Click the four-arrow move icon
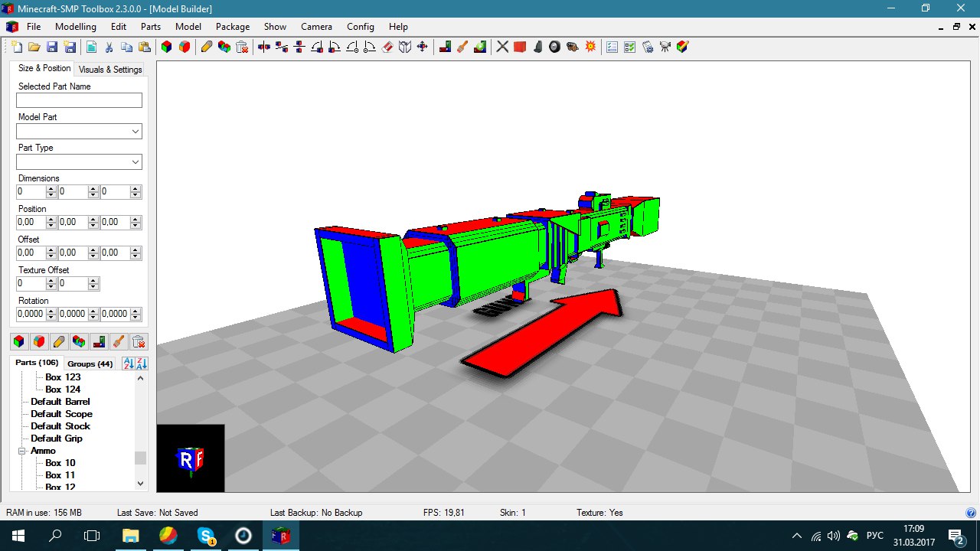Screen dimensions: 980x551 pyautogui.click(x=422, y=47)
